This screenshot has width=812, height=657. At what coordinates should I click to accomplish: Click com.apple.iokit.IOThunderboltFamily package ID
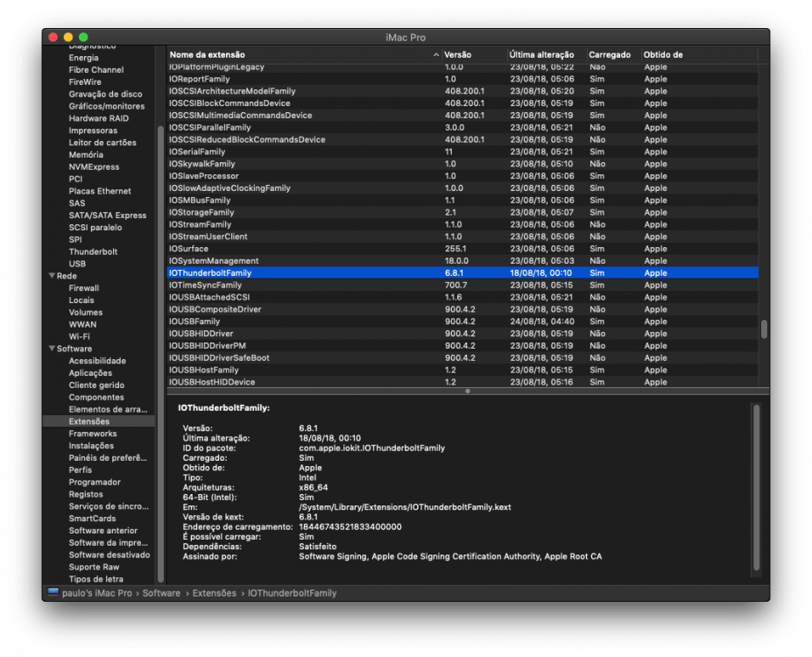pos(371,448)
